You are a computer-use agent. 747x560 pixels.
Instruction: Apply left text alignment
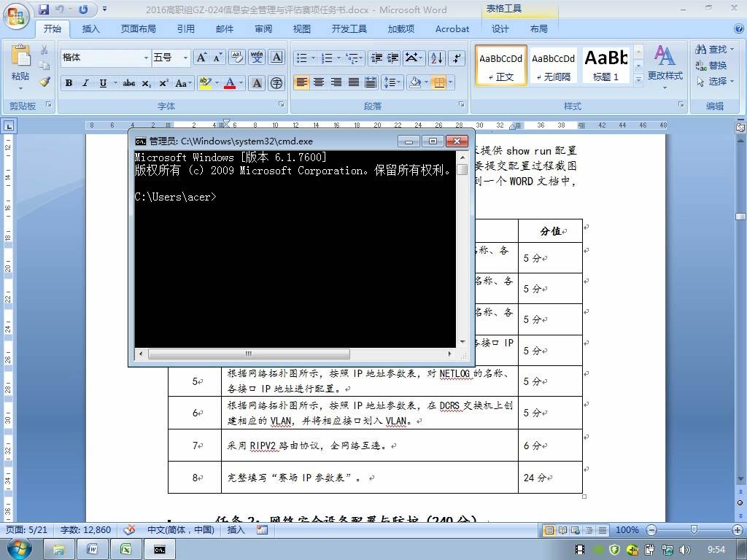pos(301,82)
